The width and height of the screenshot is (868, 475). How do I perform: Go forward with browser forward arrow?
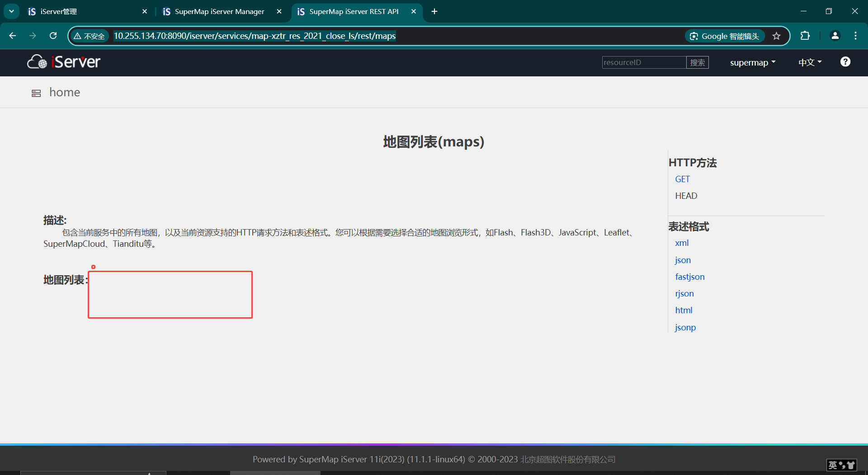(x=33, y=36)
